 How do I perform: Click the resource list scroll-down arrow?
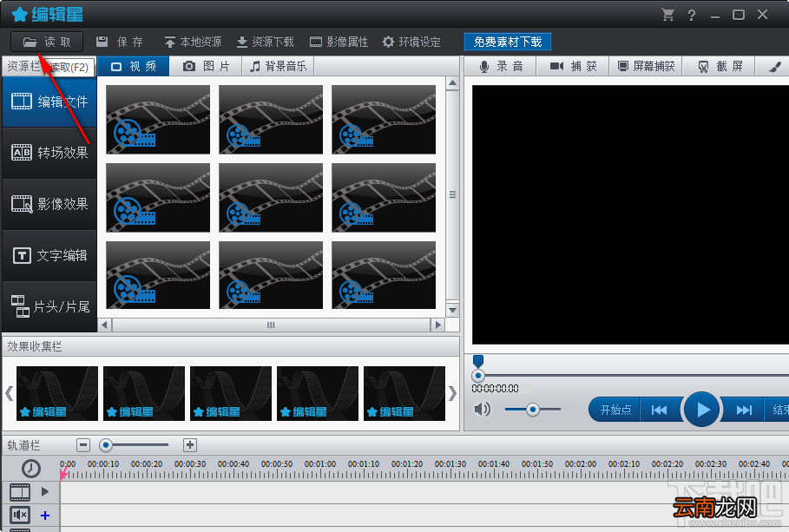(452, 310)
